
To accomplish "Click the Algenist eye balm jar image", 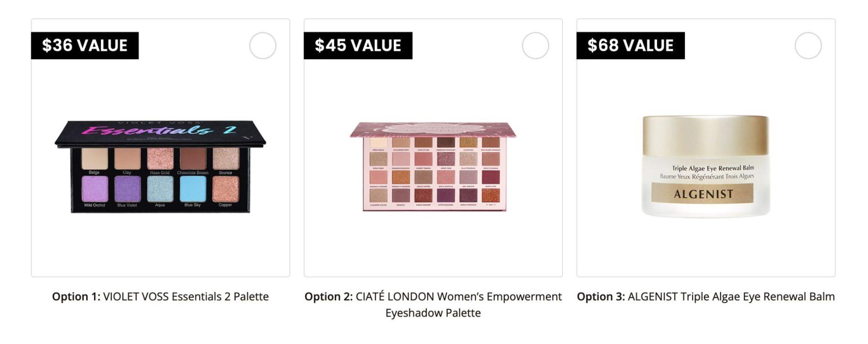I will coord(706,167).
